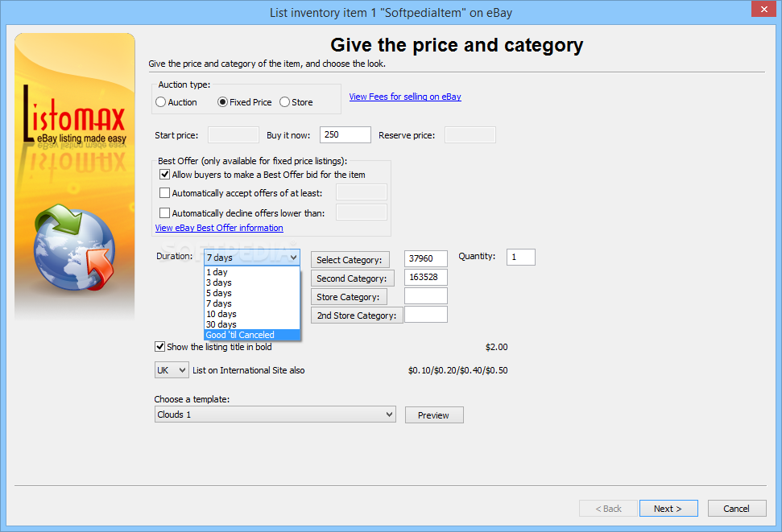Click the Next > button
Image resolution: width=782 pixels, height=532 pixels.
pyautogui.click(x=668, y=509)
